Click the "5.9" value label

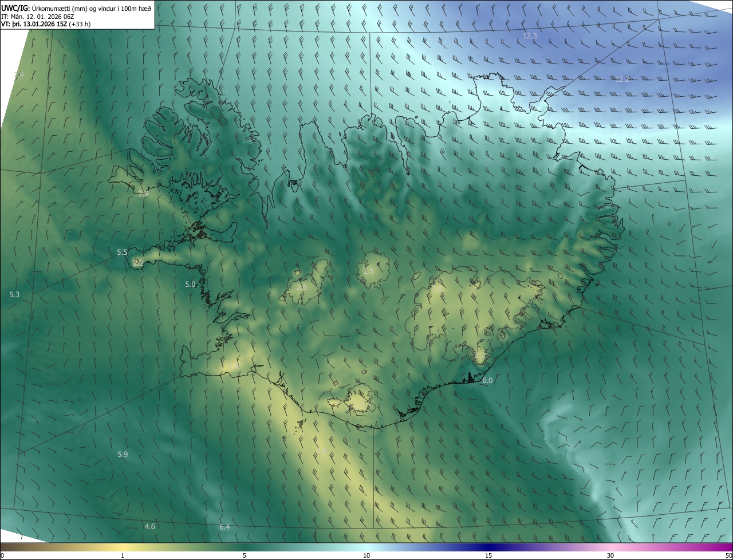click(123, 454)
